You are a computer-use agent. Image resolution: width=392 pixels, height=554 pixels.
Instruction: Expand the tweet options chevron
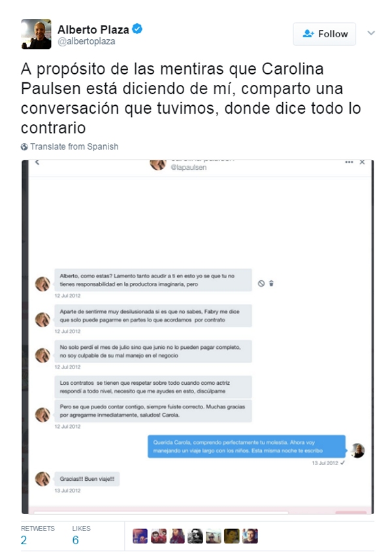click(x=371, y=33)
